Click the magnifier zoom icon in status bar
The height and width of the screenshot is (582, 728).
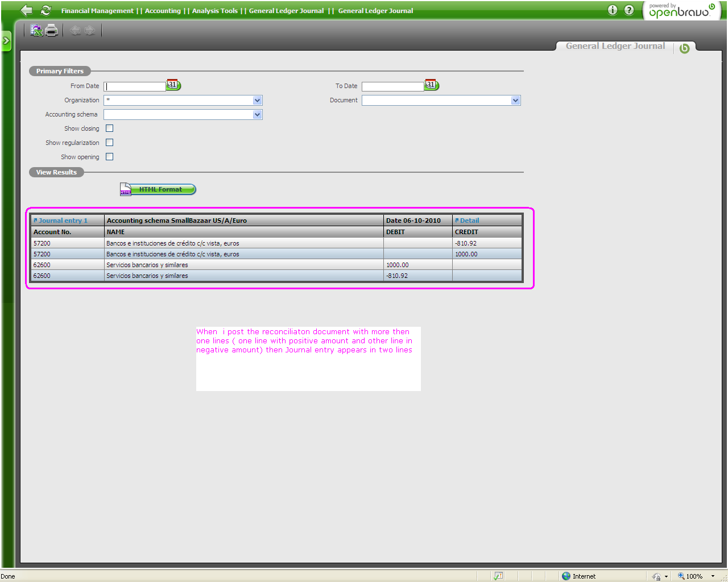click(681, 576)
